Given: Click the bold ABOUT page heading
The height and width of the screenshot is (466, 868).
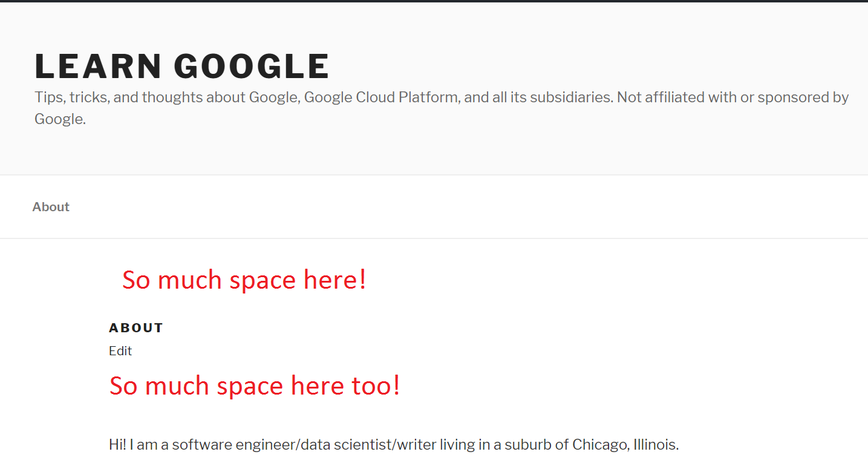Looking at the screenshot, I should (x=136, y=328).
